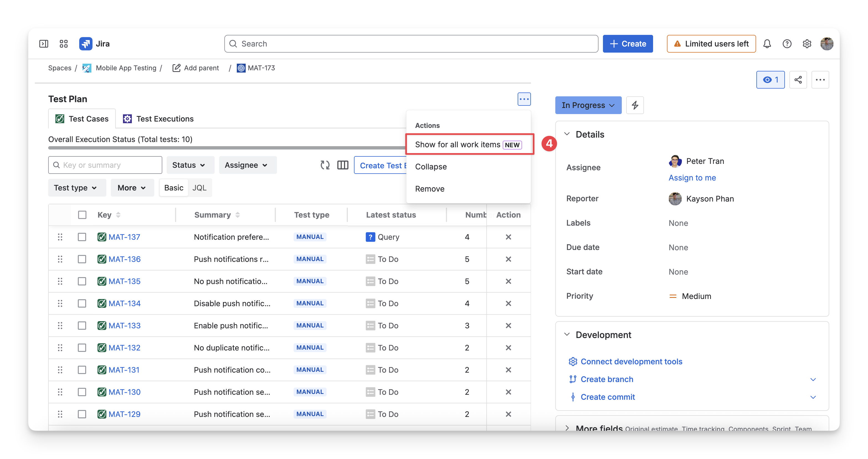Click the blue Create button
868x459 pixels.
tap(627, 44)
